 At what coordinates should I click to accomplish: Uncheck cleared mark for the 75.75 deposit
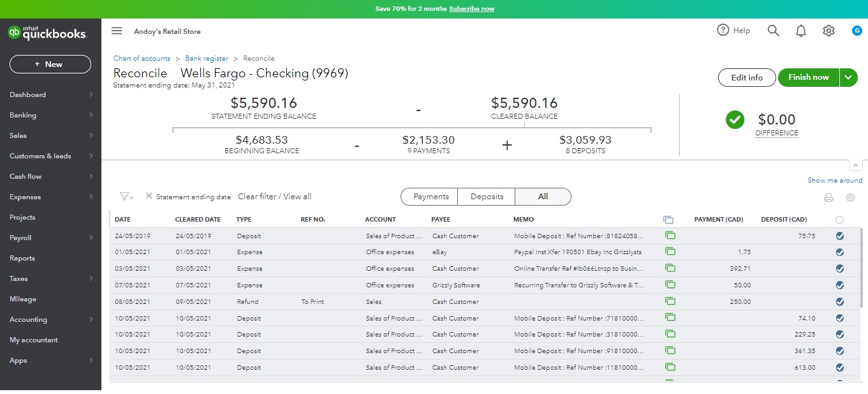pyautogui.click(x=839, y=236)
